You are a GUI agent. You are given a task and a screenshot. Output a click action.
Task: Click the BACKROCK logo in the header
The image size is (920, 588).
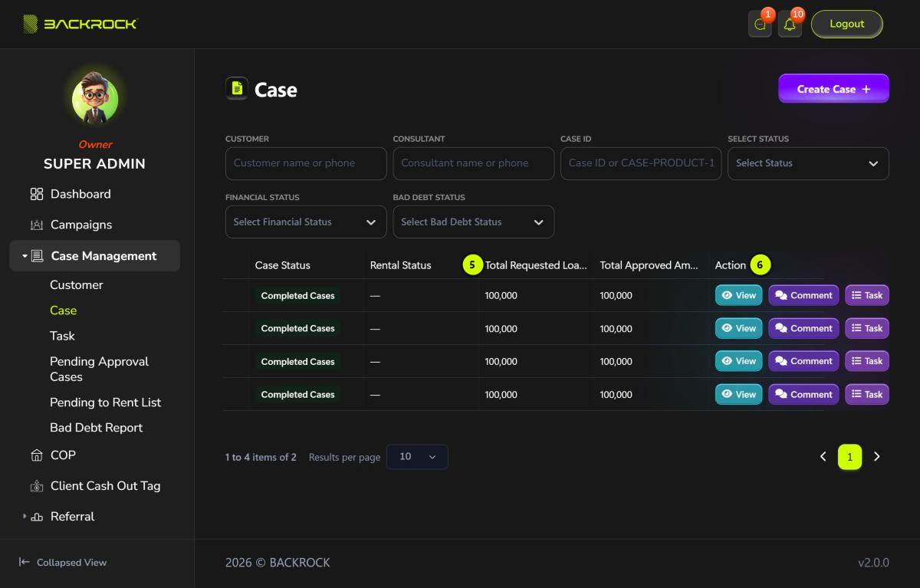point(80,24)
